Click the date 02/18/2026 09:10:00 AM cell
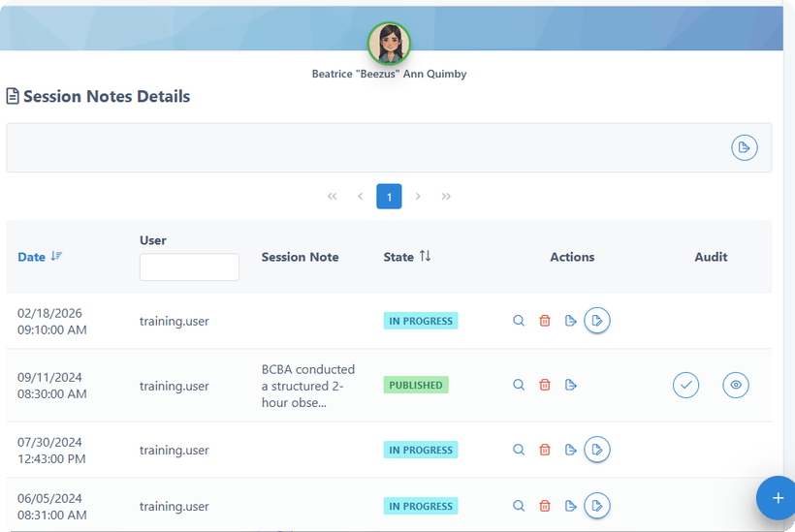Screen dimensions: 795x532 click(x=52, y=321)
